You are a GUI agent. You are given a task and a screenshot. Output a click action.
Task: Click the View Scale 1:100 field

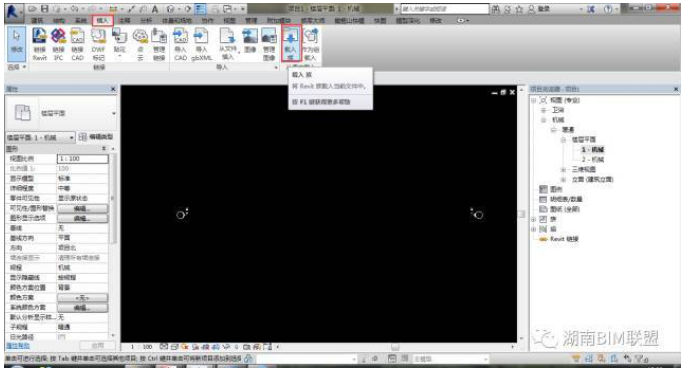82,159
